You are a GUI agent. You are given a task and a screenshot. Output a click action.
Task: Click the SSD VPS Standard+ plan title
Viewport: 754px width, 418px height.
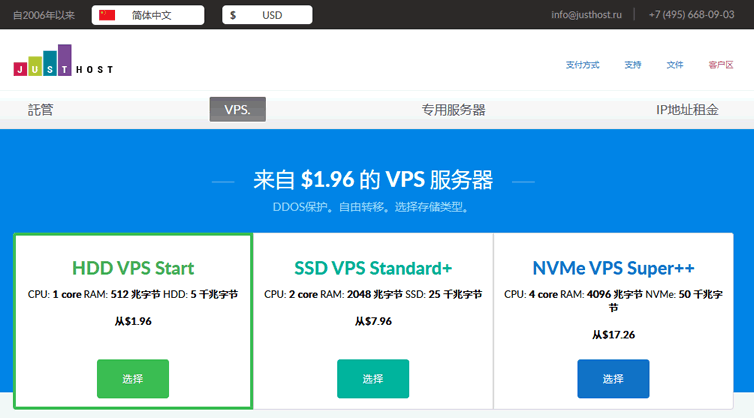point(373,268)
